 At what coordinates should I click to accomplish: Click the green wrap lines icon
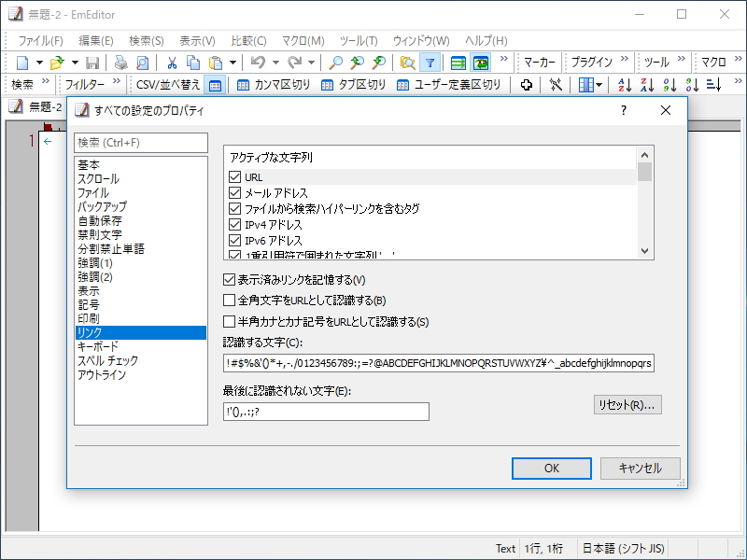pos(458,63)
